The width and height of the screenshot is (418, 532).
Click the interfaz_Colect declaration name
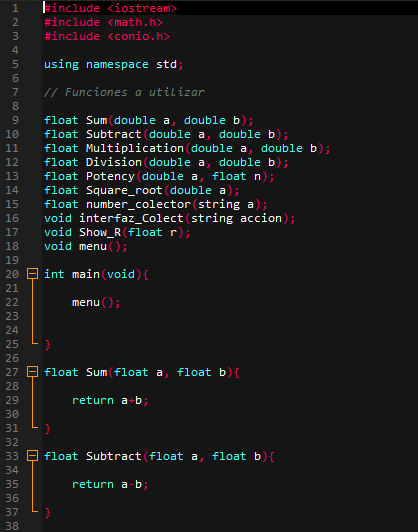pyautogui.click(x=131, y=218)
